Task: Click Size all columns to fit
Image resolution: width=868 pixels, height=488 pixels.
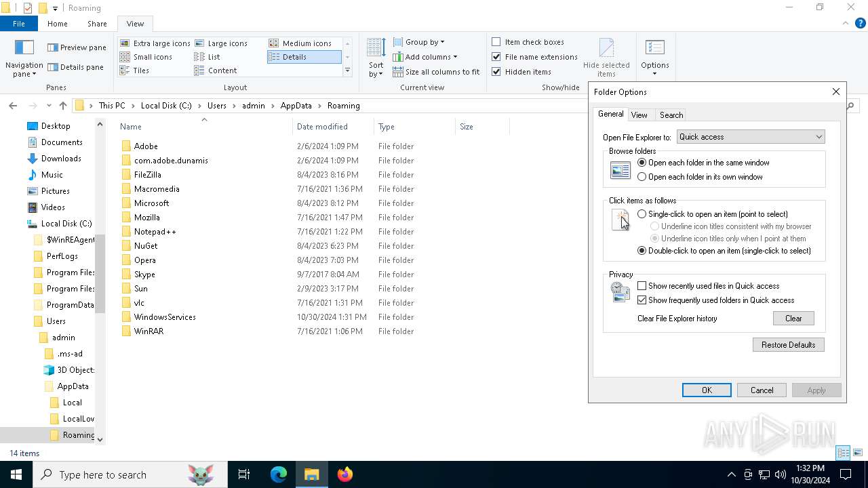Action: click(x=436, y=72)
